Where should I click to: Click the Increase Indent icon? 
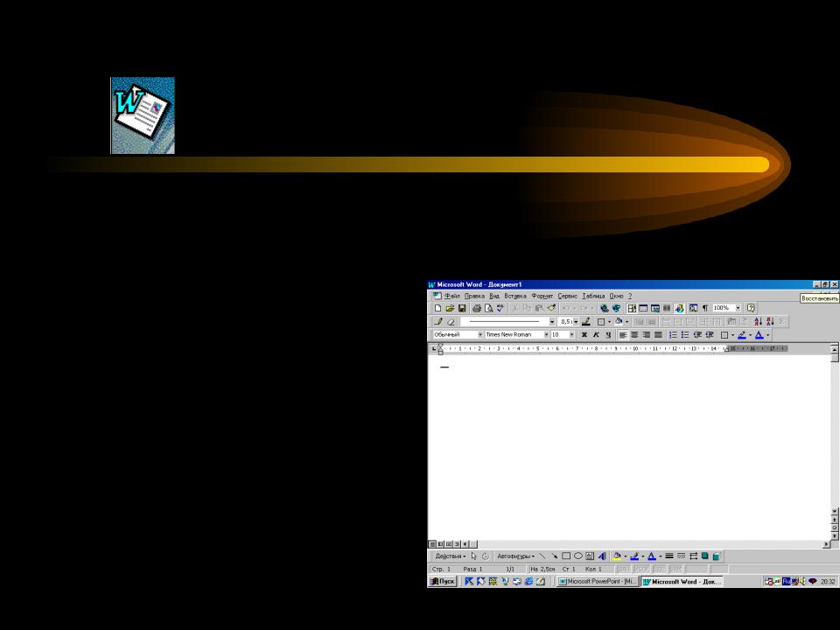[710, 335]
